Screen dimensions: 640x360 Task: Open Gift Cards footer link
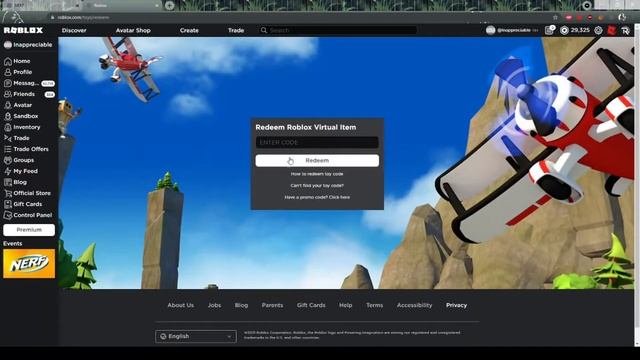point(311,305)
